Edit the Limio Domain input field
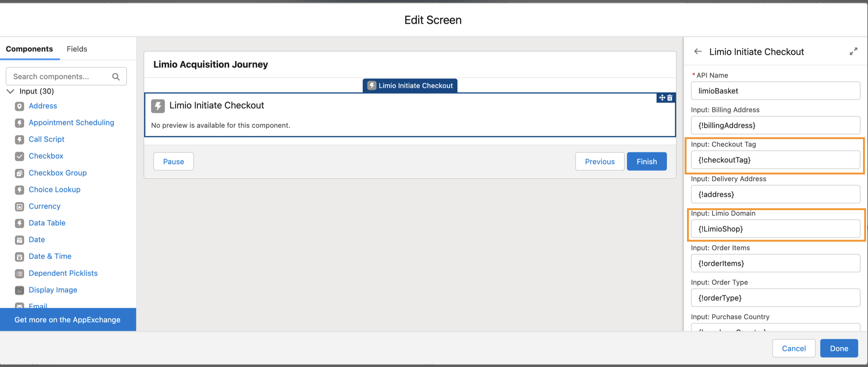Viewport: 868px width, 367px height. click(x=775, y=229)
